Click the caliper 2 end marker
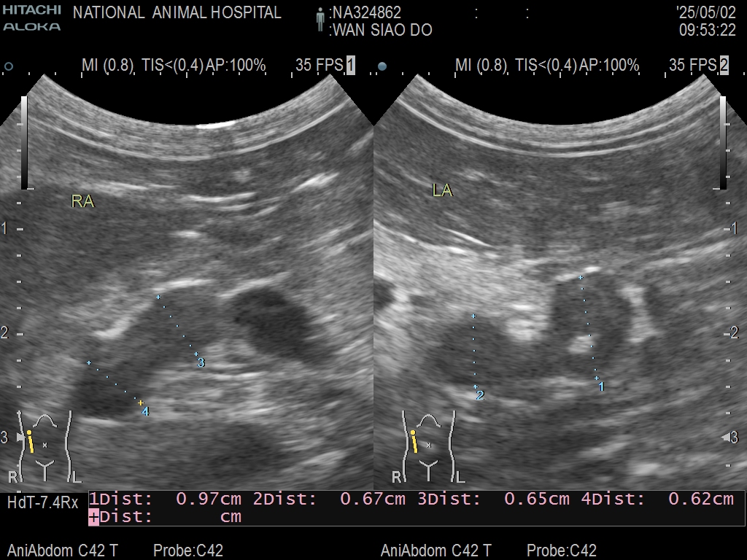Viewport: 747px width, 560px height. 476,386
